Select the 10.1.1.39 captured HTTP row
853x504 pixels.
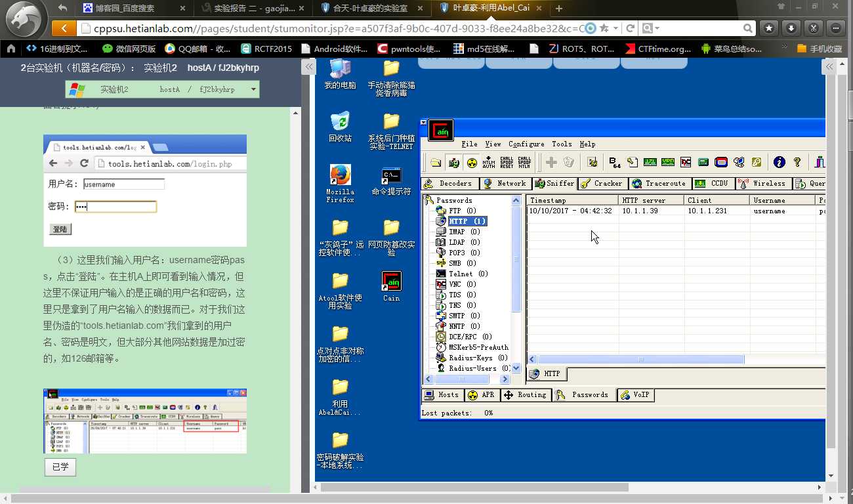coord(676,211)
